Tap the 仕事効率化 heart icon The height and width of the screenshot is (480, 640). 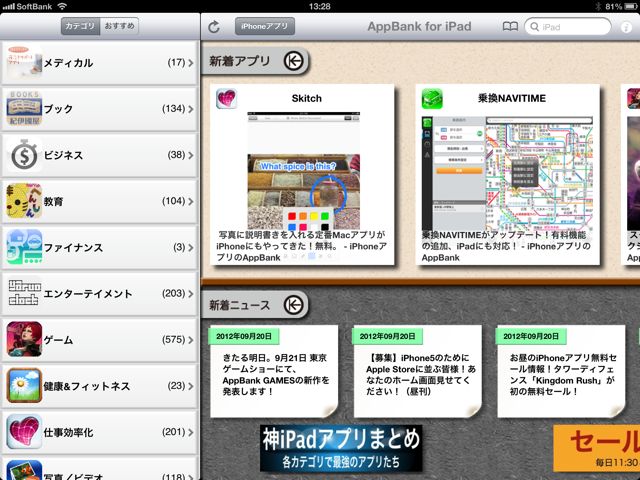tap(24, 431)
